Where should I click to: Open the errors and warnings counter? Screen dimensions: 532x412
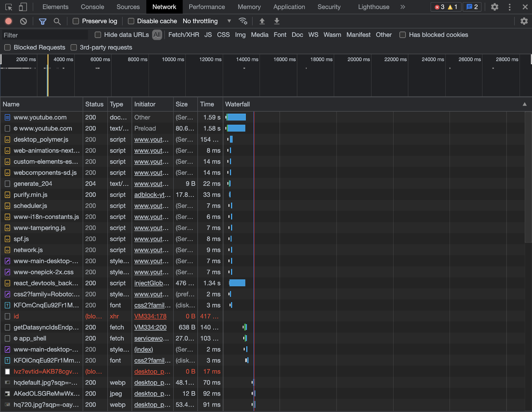click(x=446, y=7)
